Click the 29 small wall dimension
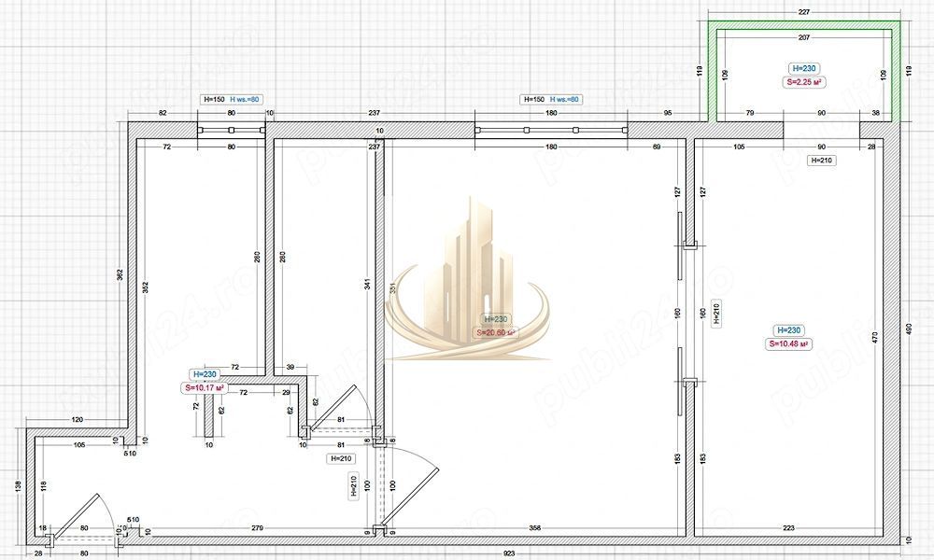The image size is (934, 560). 286,393
